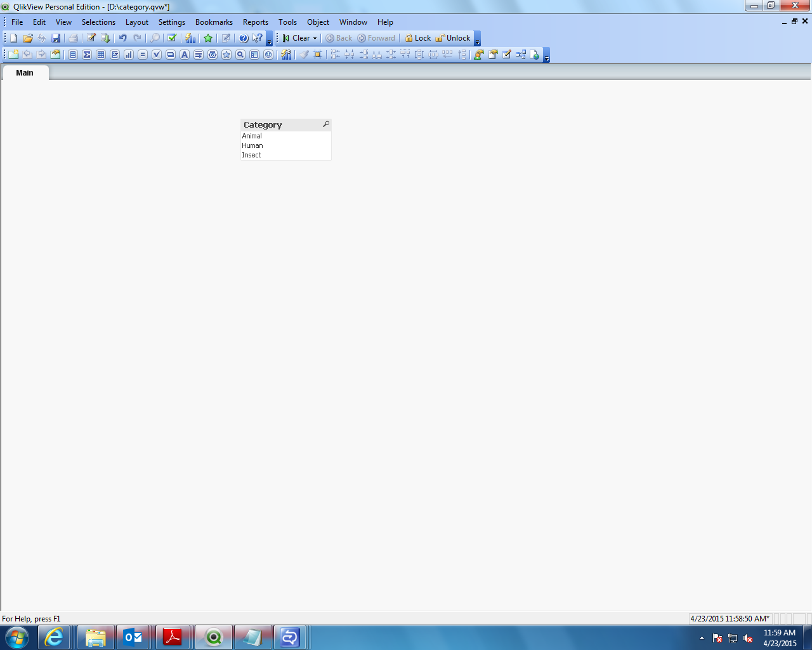This screenshot has height=650, width=812.
Task: Create a Search Object with the magnifier icon
Action: click(x=240, y=55)
